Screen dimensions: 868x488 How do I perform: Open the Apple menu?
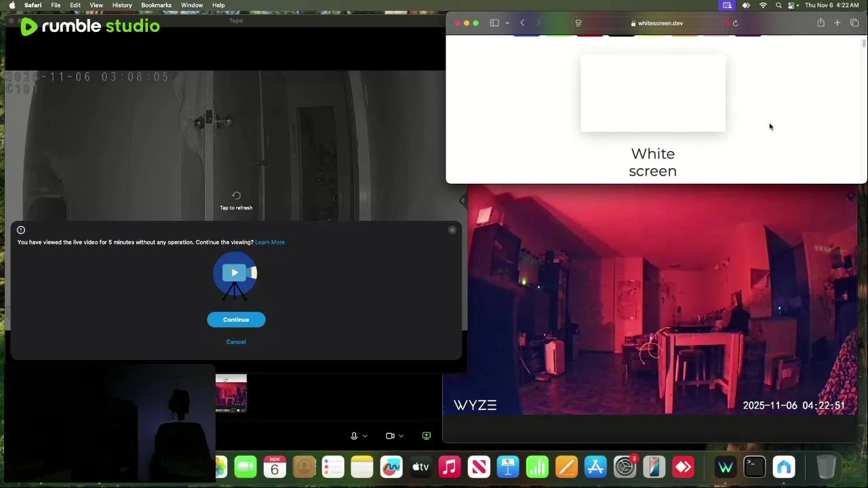(12, 5)
